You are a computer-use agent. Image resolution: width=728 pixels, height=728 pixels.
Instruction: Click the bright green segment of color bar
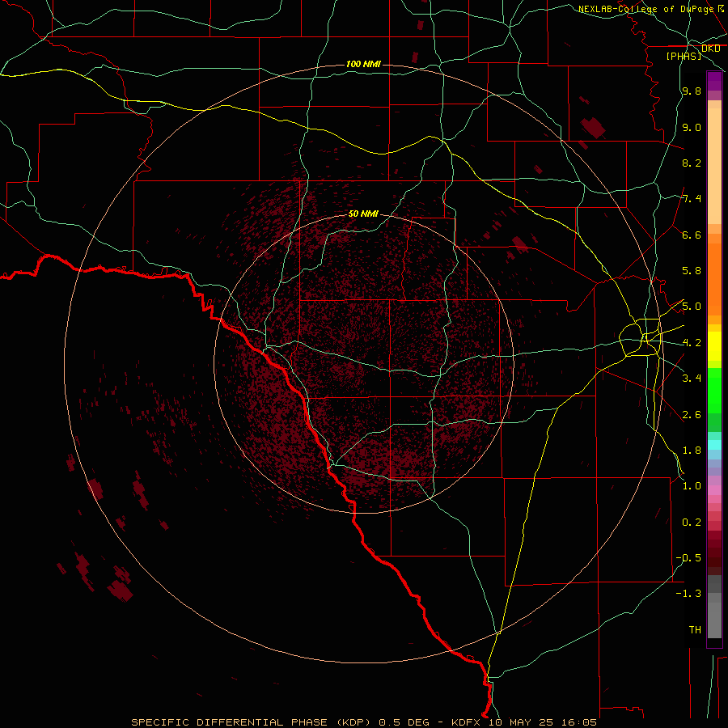point(714,390)
